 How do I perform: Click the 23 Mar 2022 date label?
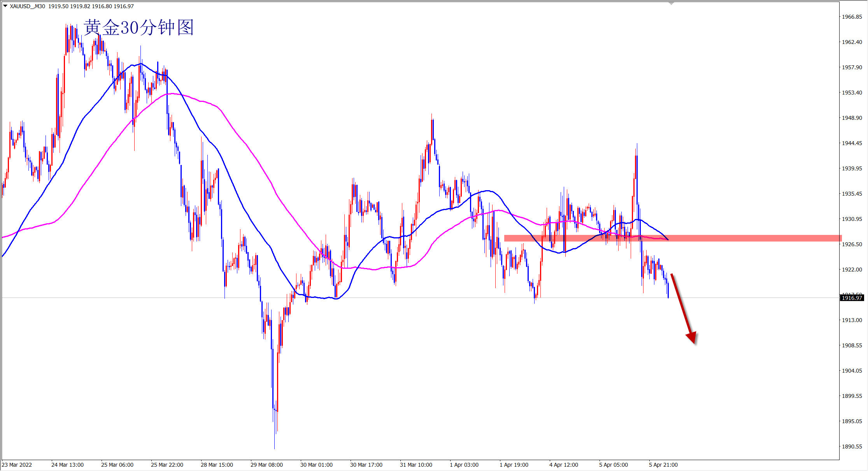point(17,465)
